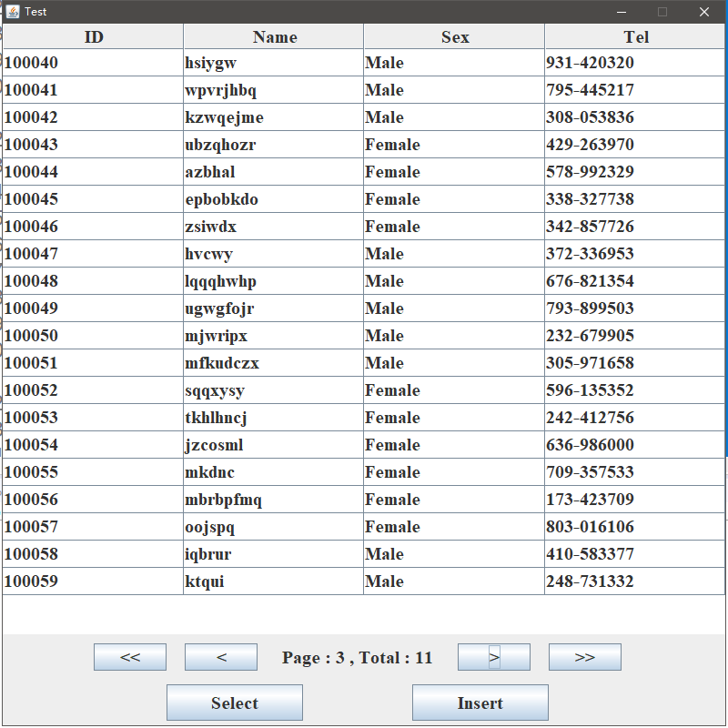Select Sex cell in row 100046
Viewport: 728px width, 728px height.
[x=454, y=227]
